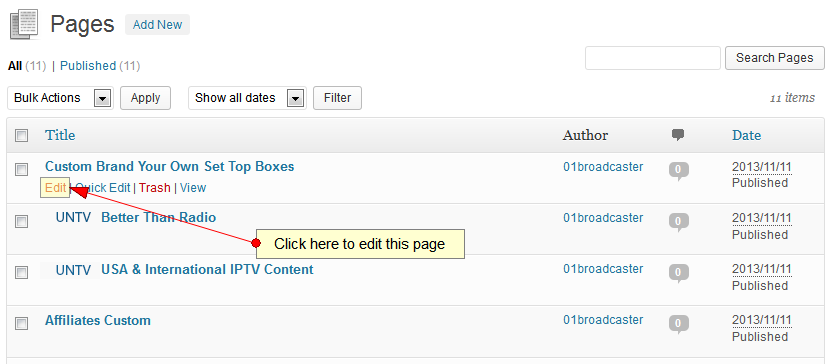Tick the Affiliates Custom row checkbox
The height and width of the screenshot is (364, 831).
(21, 323)
